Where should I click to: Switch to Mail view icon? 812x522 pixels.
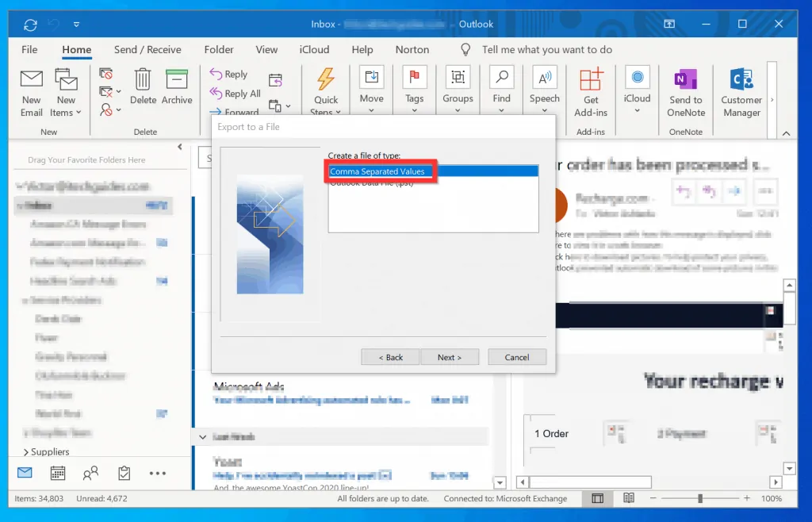tap(25, 473)
